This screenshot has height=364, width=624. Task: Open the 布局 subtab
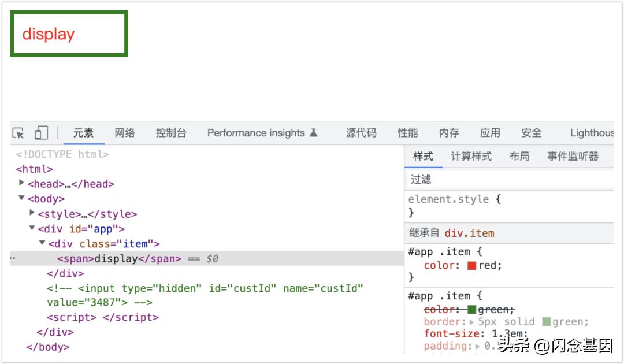tap(519, 156)
